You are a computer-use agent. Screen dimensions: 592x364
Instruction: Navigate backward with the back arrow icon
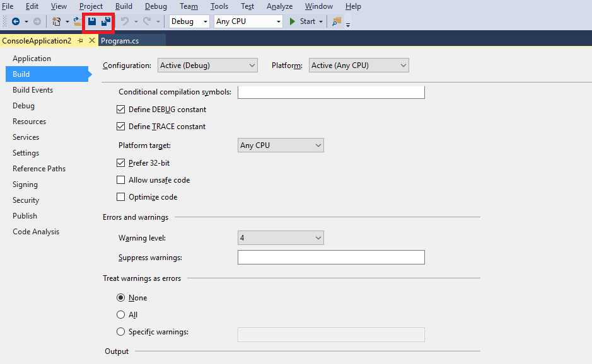[16, 21]
